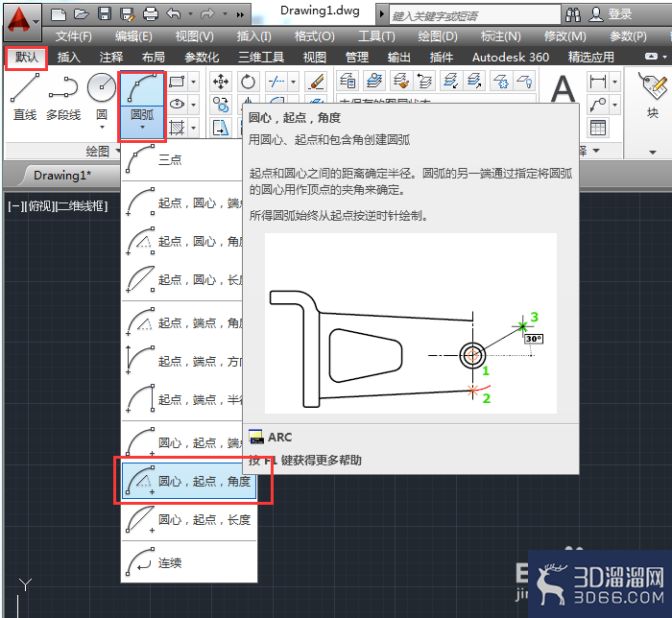The image size is (672, 618).
Task: Select the Leader annotation tool
Action: (597, 105)
